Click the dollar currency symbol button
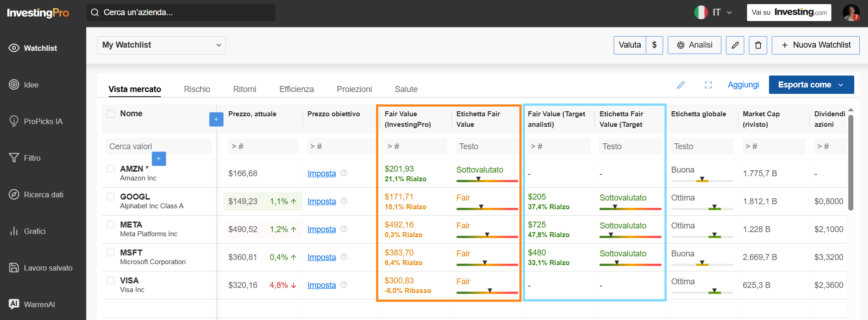Screen dimensions: 868x320 tap(654, 45)
